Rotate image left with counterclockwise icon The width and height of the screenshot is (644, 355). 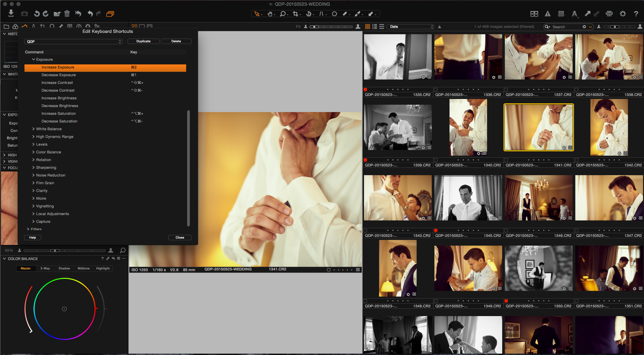point(37,14)
